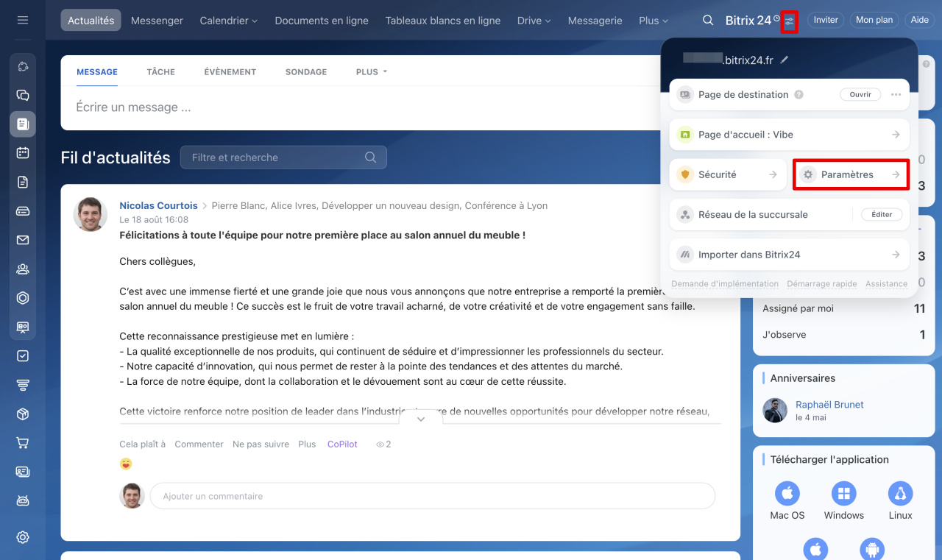Click the Ouvrir button for Page de destination
Screen dimensions: 942x560
click(860, 95)
